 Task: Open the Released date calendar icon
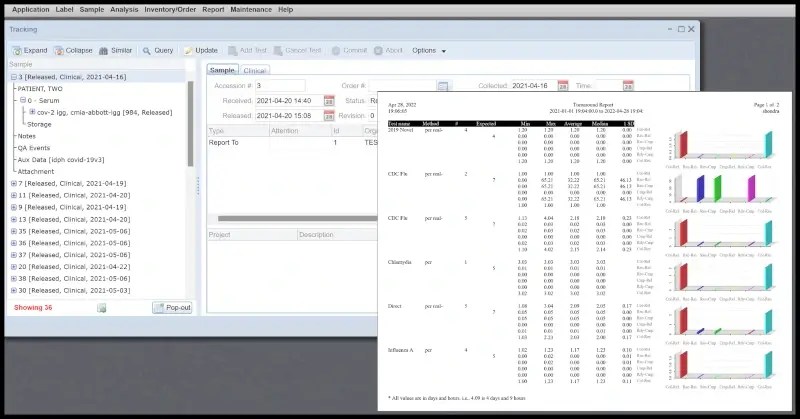[329, 116]
